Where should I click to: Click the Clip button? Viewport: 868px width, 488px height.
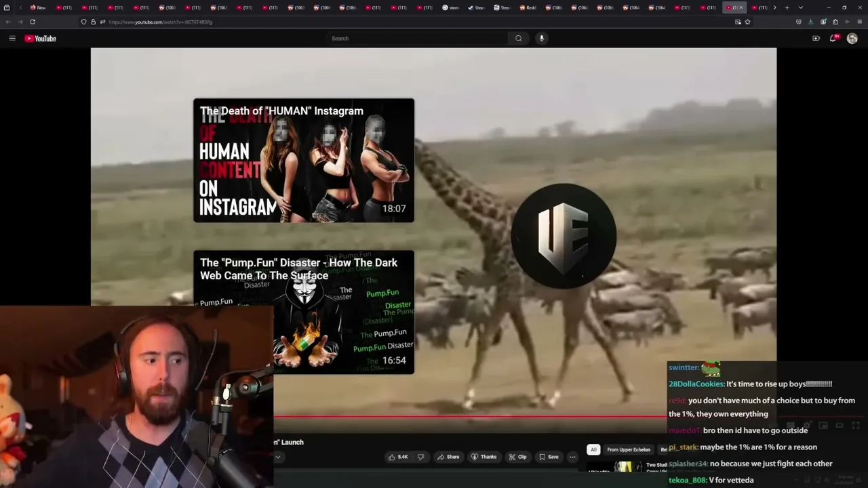(x=518, y=457)
